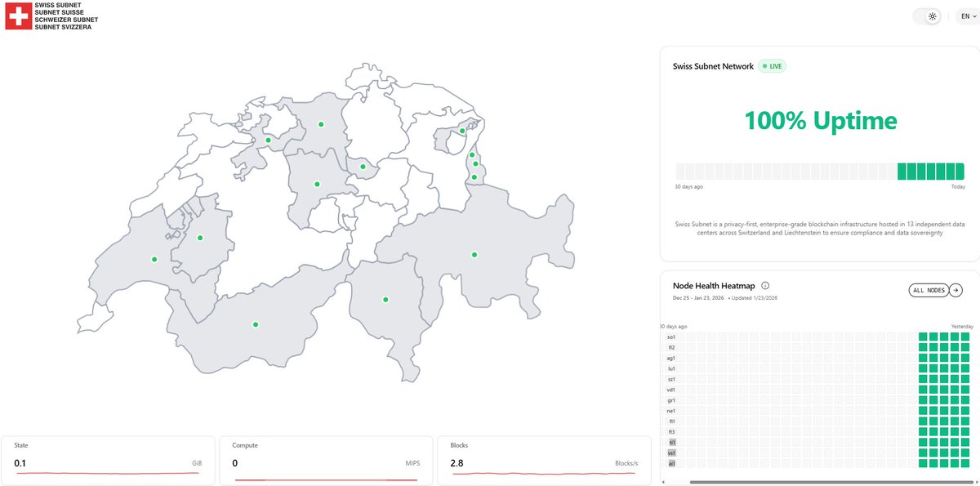This screenshot has height=486, width=980.
Task: Select the 'lu1' node label
Action: point(671,368)
